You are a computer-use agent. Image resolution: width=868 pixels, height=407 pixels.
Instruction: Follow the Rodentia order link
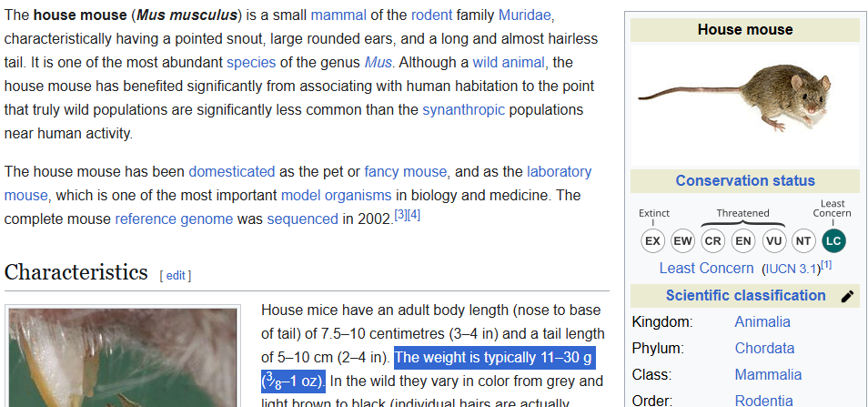(x=763, y=401)
